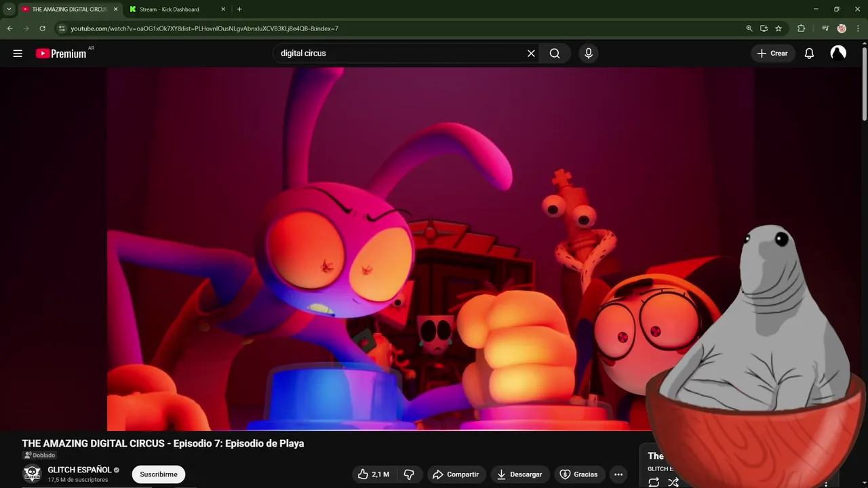Open the page zoom indicator

(x=749, y=28)
